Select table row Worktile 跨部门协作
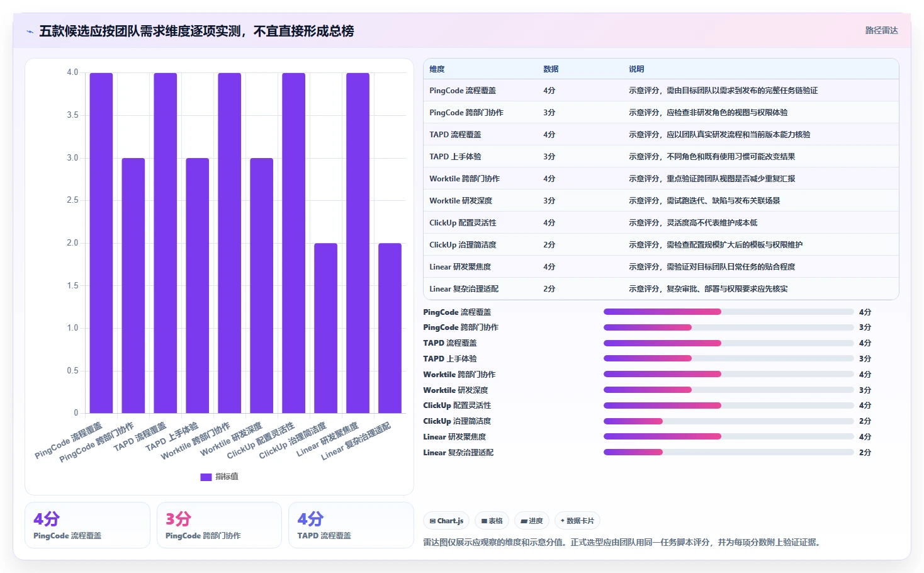The image size is (924, 573). (661, 179)
